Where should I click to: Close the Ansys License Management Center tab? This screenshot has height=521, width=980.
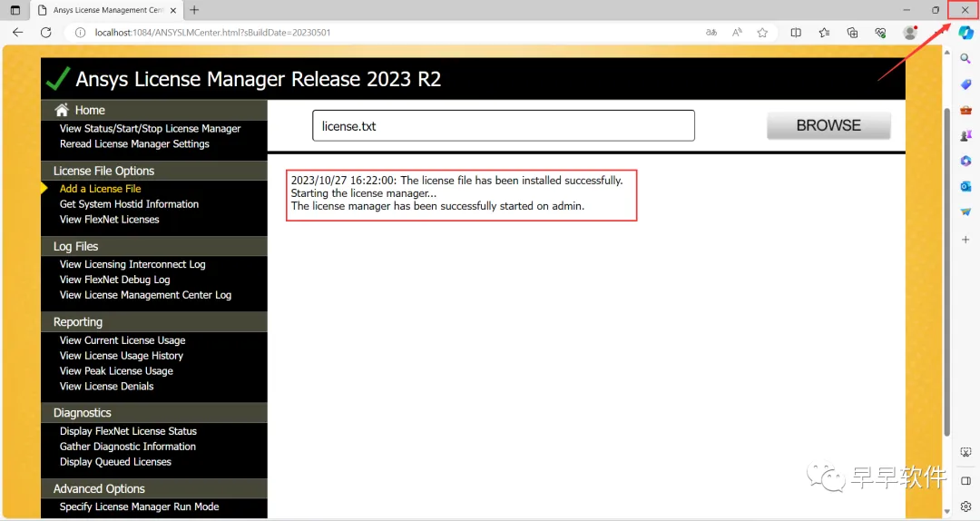173,10
